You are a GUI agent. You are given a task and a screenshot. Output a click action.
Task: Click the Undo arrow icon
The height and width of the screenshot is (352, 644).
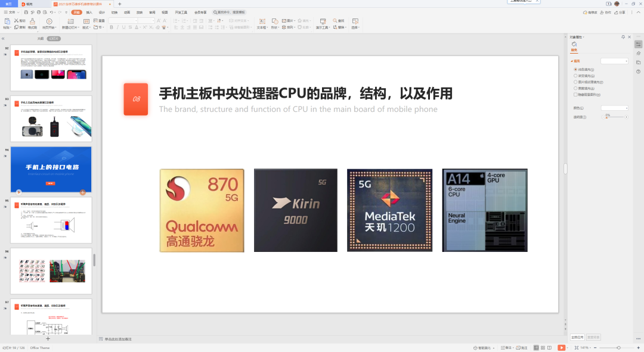52,13
